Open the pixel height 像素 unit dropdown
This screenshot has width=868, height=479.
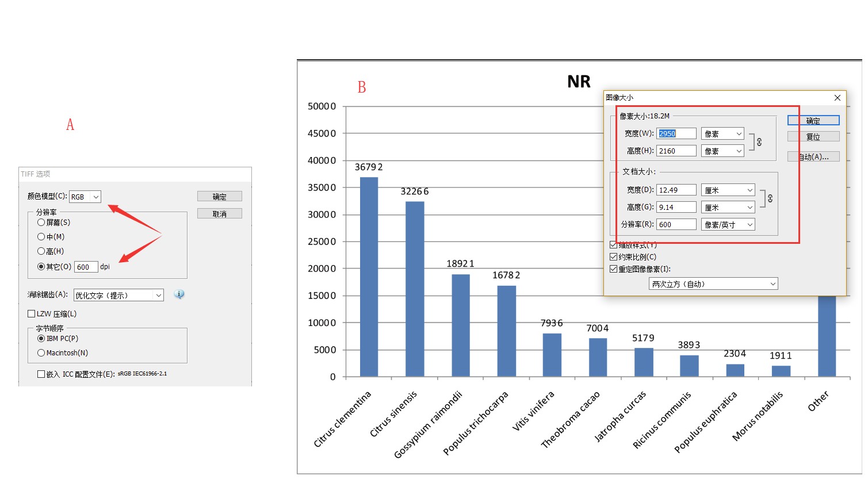723,151
